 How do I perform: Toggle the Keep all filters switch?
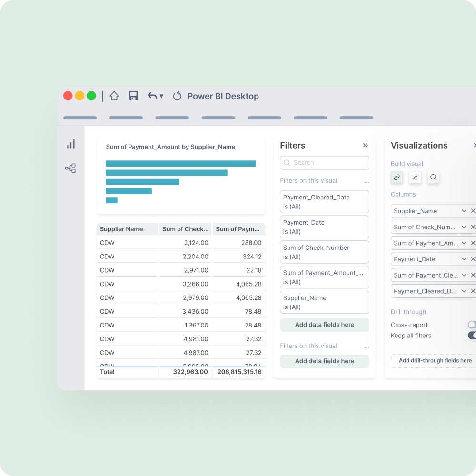(472, 336)
